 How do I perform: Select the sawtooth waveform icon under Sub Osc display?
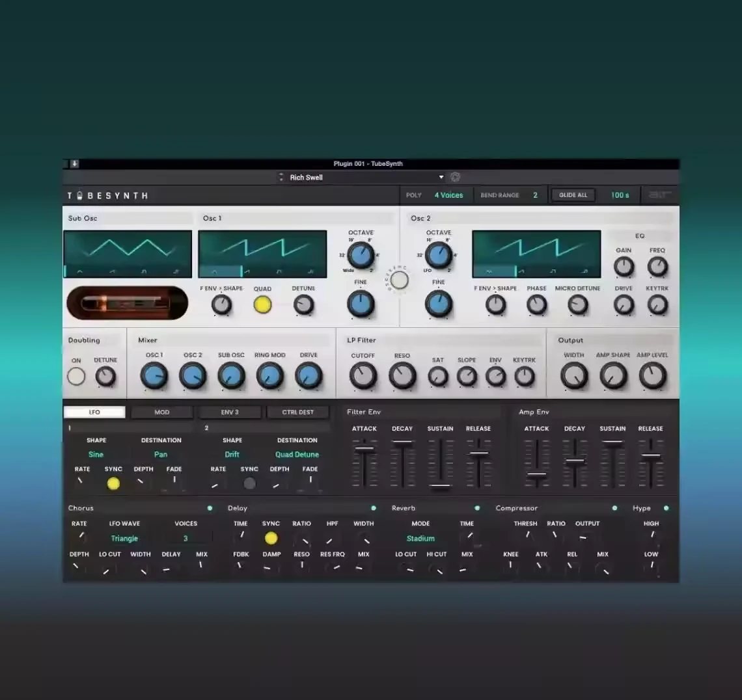[x=112, y=271]
